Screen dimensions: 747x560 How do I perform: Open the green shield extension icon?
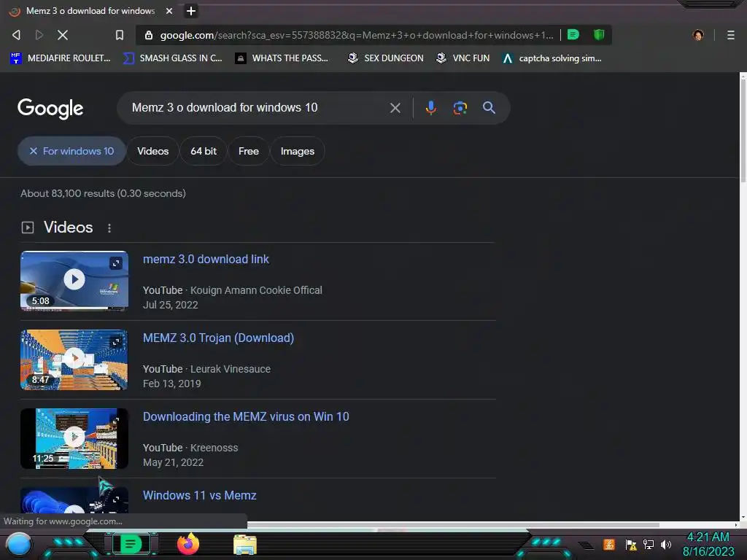(599, 35)
